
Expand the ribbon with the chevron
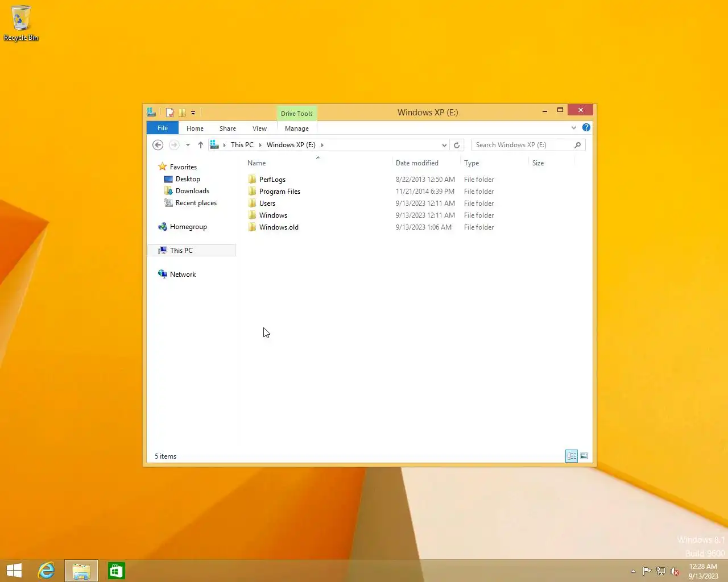tap(574, 128)
